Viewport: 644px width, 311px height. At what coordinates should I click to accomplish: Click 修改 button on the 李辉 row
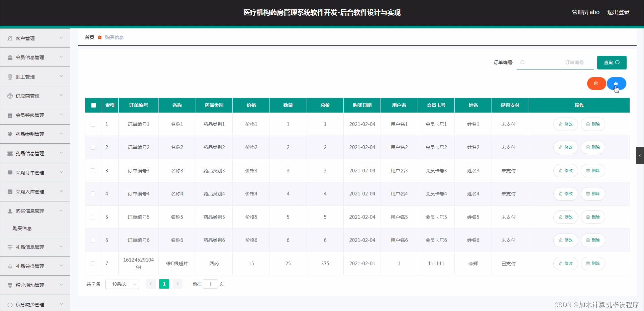pos(566,264)
